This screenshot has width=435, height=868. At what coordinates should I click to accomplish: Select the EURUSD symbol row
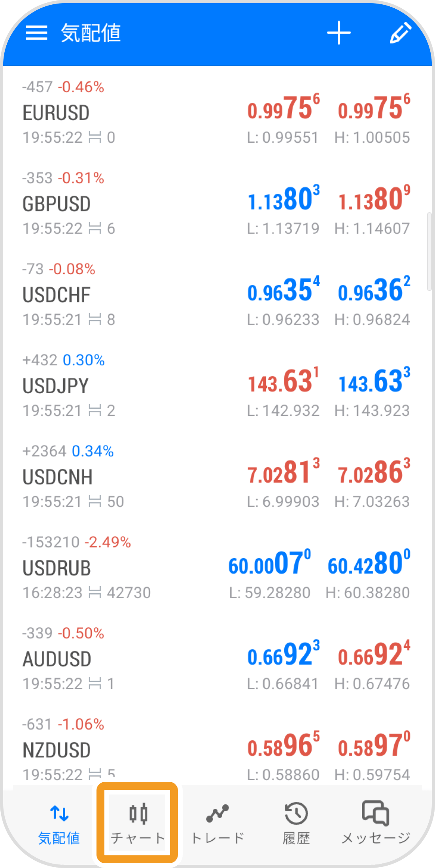pyautogui.click(x=217, y=113)
